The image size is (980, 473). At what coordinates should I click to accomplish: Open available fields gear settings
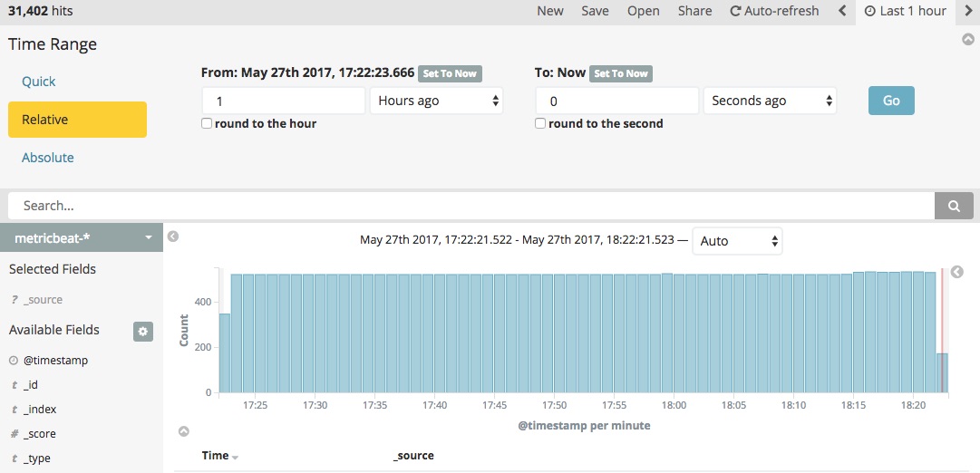click(x=143, y=332)
